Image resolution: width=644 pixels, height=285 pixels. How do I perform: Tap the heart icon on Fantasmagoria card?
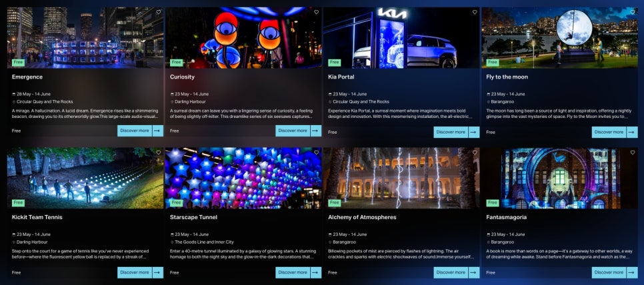coord(633,152)
